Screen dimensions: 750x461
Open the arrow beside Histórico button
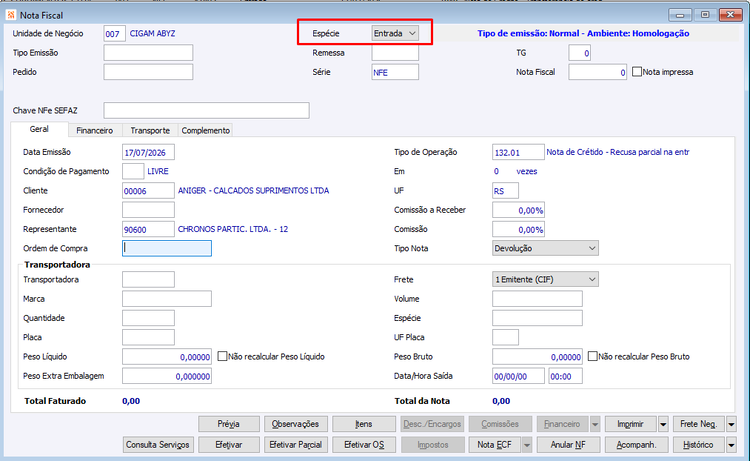[731, 445]
